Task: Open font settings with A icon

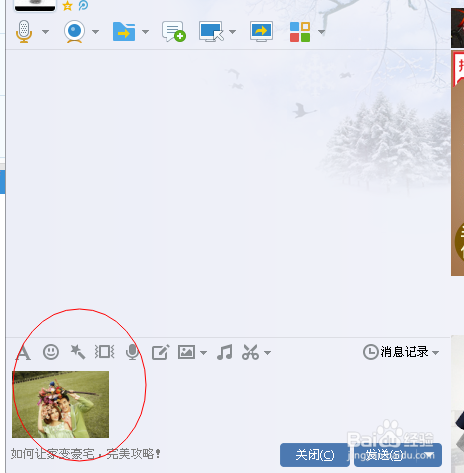Action: (23, 352)
